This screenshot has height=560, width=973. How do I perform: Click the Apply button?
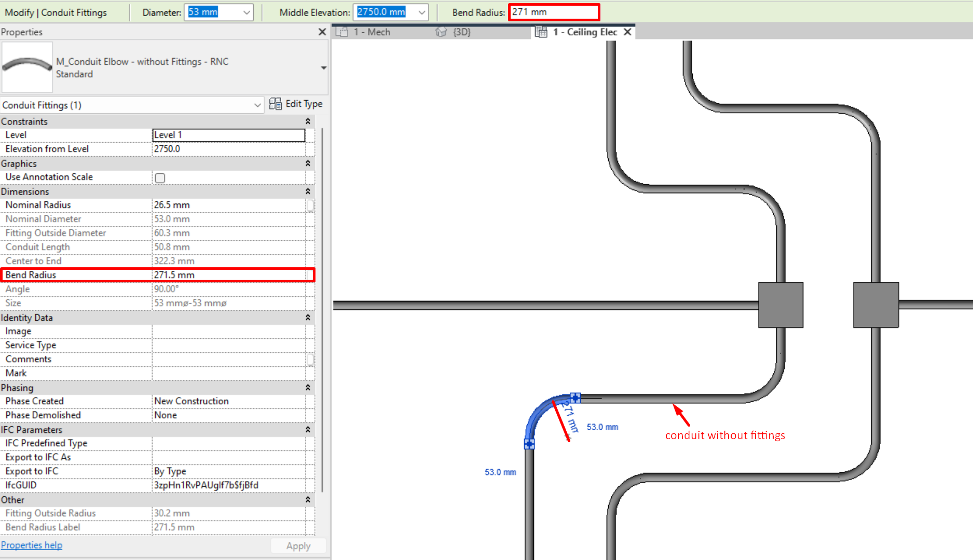tap(298, 546)
